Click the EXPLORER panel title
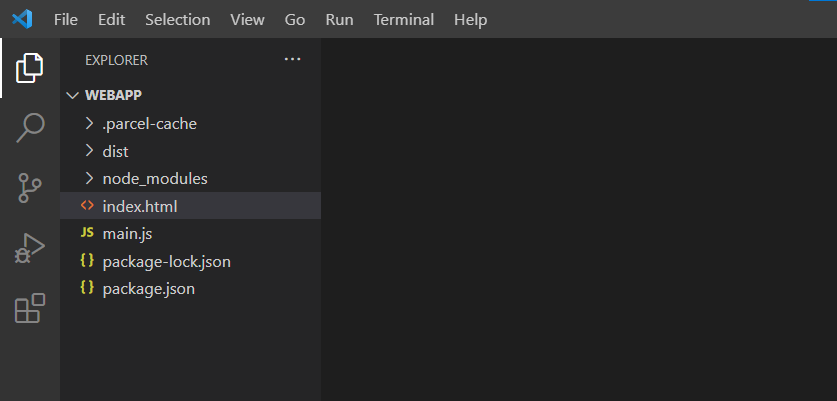837x401 pixels. pos(116,60)
